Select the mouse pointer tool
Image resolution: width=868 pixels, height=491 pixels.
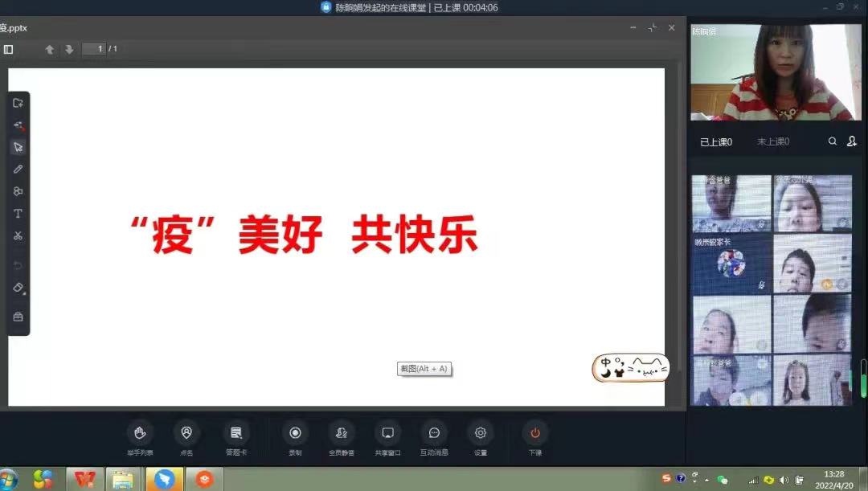click(18, 146)
